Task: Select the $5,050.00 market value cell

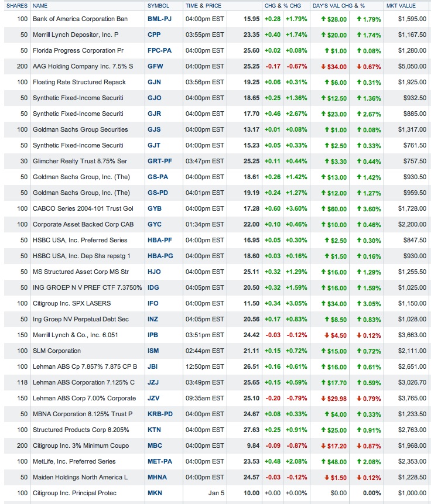Action: [412, 66]
